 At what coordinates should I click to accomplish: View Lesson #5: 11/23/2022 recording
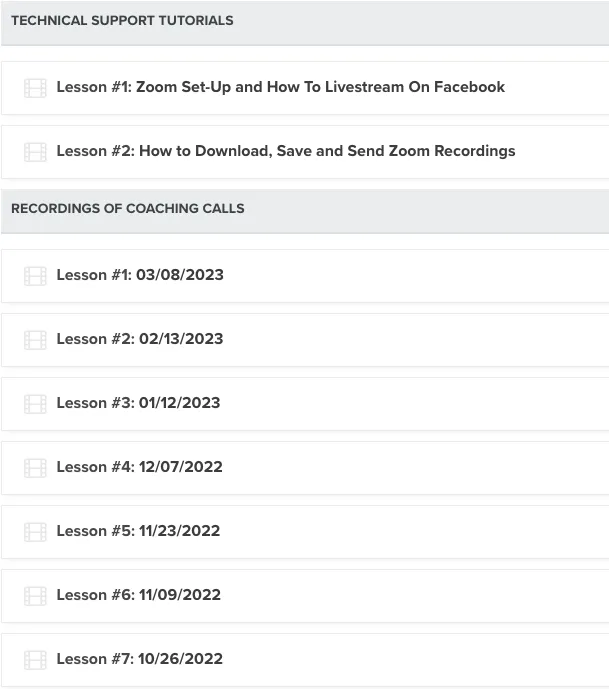pyautogui.click(x=138, y=531)
